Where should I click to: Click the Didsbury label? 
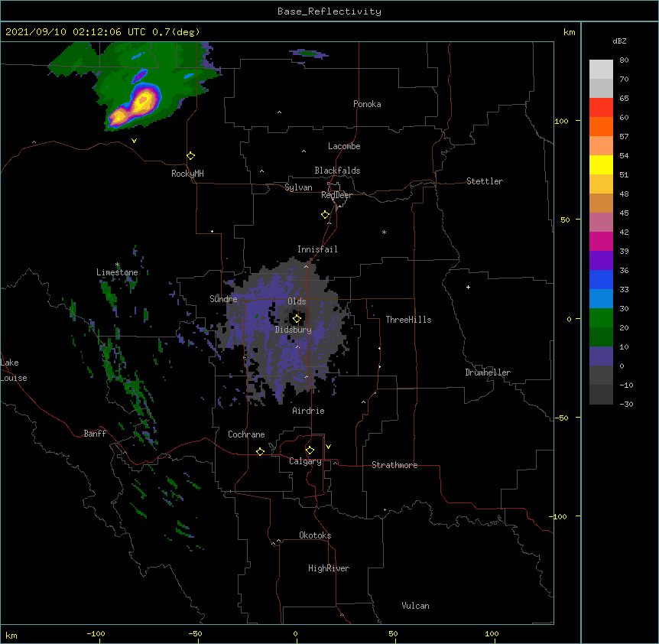point(294,330)
